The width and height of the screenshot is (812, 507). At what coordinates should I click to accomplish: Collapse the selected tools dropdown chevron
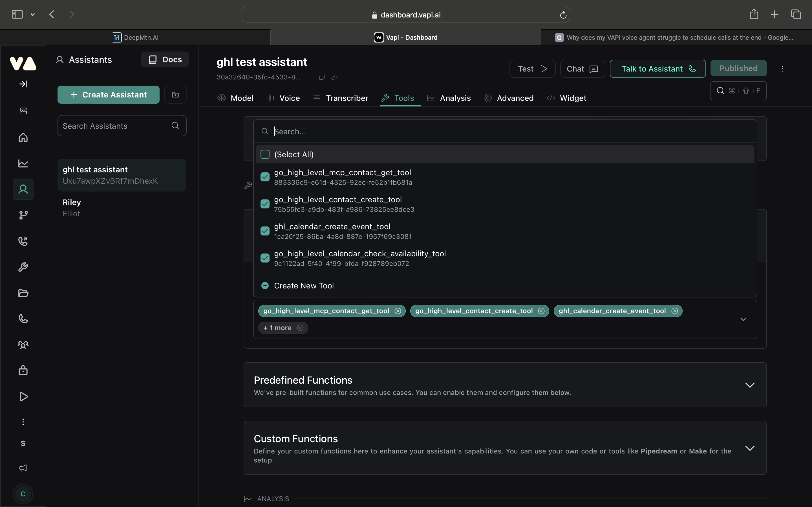pos(743,319)
